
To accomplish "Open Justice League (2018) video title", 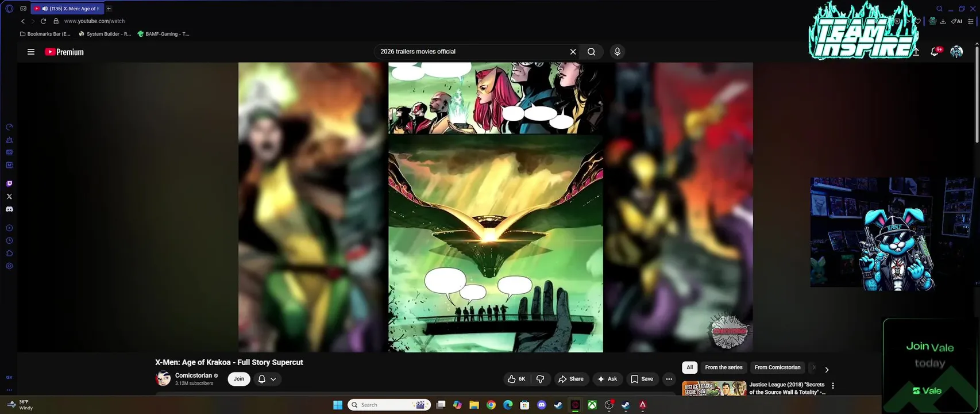I will click(787, 388).
